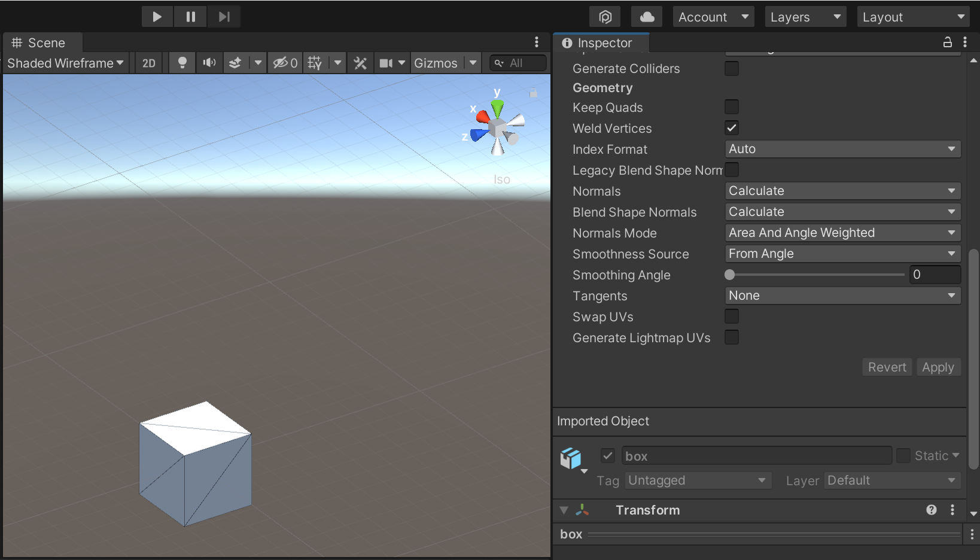This screenshot has height=560, width=980.
Task: Enable the Keep Quads checkbox
Action: (x=731, y=106)
